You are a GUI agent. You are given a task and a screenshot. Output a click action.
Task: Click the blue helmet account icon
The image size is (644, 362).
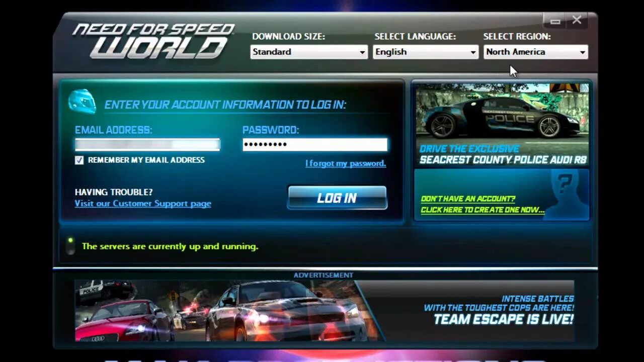tap(83, 101)
